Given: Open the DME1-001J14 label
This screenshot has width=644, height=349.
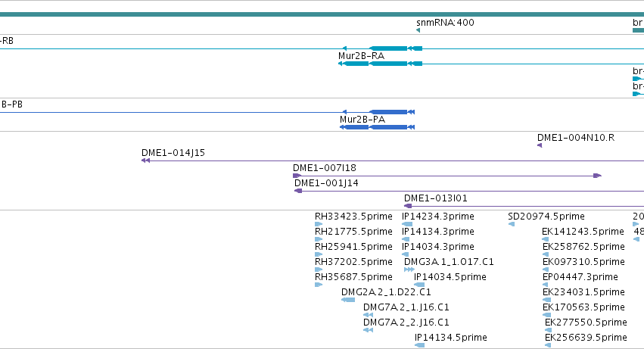Looking at the screenshot, I should click(x=326, y=183).
